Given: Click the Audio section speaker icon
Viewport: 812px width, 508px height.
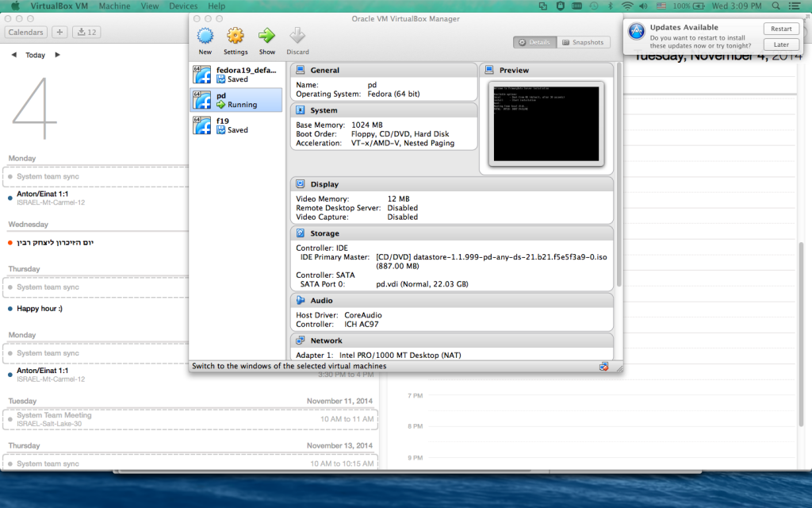Looking at the screenshot, I should (x=301, y=301).
